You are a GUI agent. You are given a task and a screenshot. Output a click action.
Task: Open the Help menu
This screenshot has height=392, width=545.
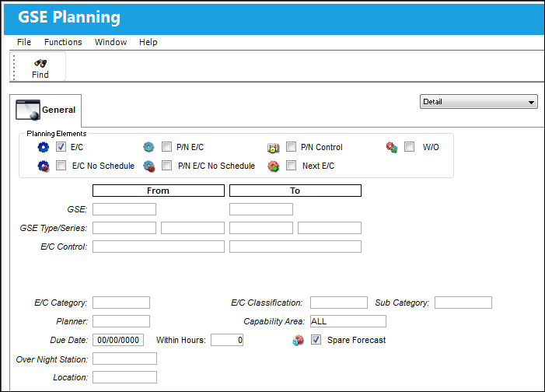(148, 42)
